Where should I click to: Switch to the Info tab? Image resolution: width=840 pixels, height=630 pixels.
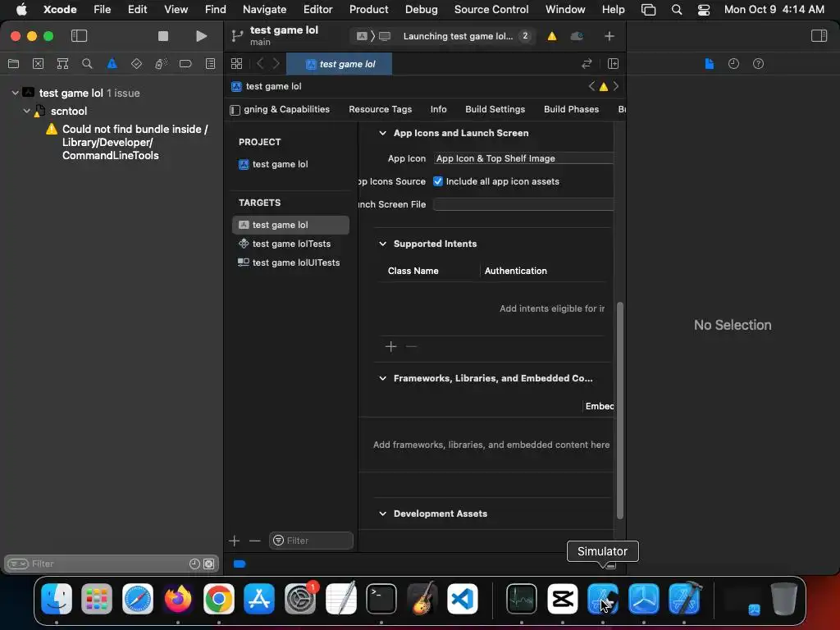pyautogui.click(x=438, y=109)
